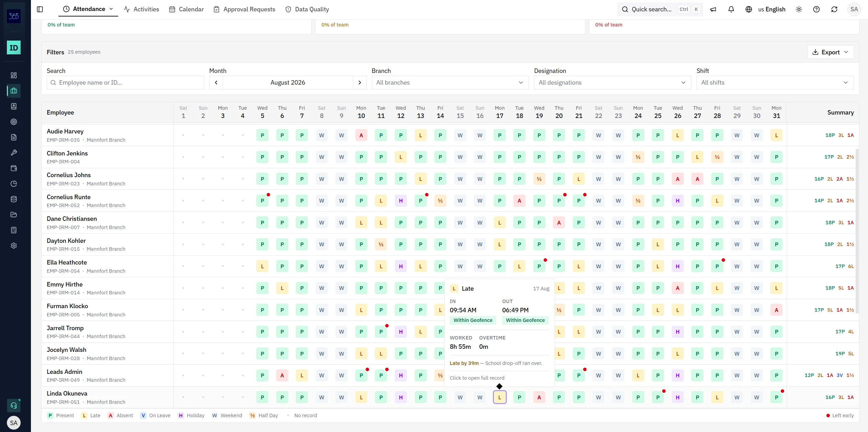Open the notifications bell
Screen dimensions: 868x432
(x=731, y=9)
